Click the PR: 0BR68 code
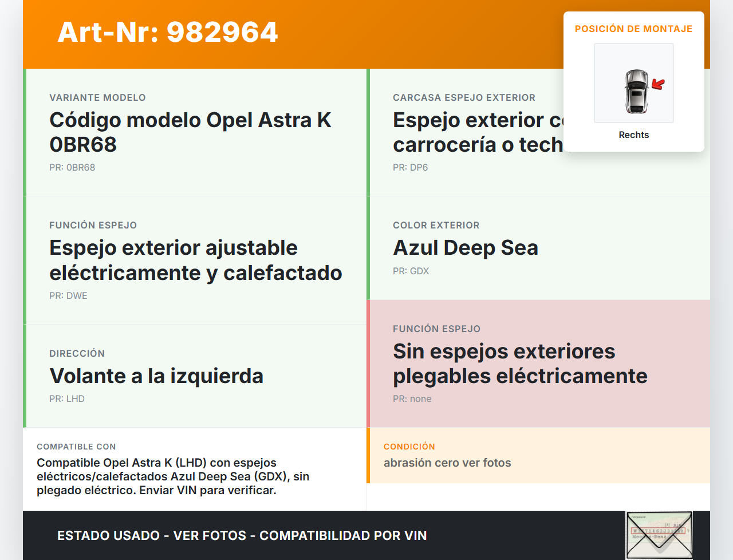 pyautogui.click(x=72, y=168)
